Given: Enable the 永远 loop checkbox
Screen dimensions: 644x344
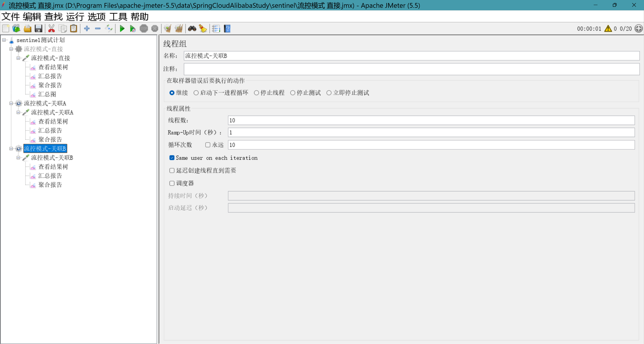Looking at the screenshot, I should [x=208, y=145].
